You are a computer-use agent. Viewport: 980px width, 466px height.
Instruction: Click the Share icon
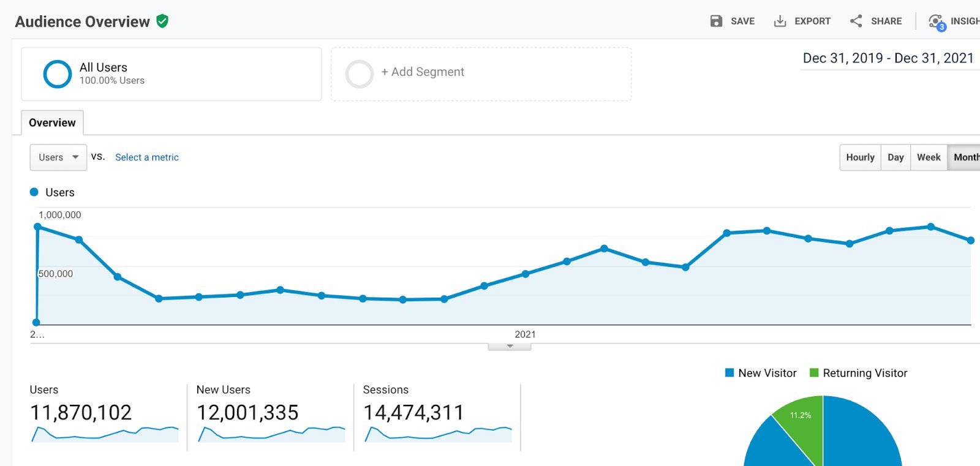[856, 21]
